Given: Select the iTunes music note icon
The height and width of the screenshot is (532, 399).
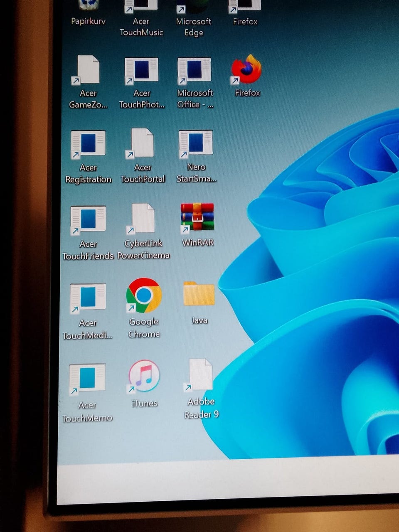Looking at the screenshot, I should coord(144,376).
